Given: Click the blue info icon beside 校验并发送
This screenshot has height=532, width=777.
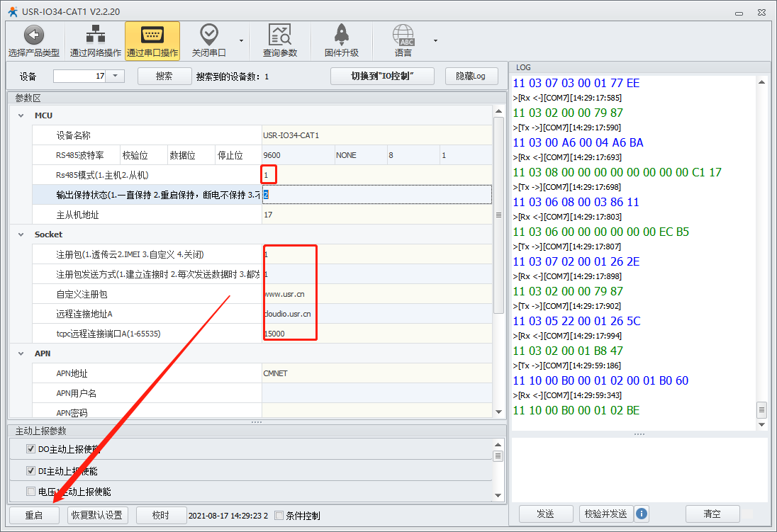Looking at the screenshot, I should pos(642,514).
